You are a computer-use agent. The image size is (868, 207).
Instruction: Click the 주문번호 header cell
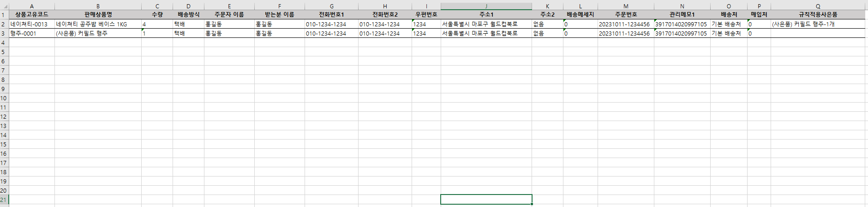tap(626, 15)
